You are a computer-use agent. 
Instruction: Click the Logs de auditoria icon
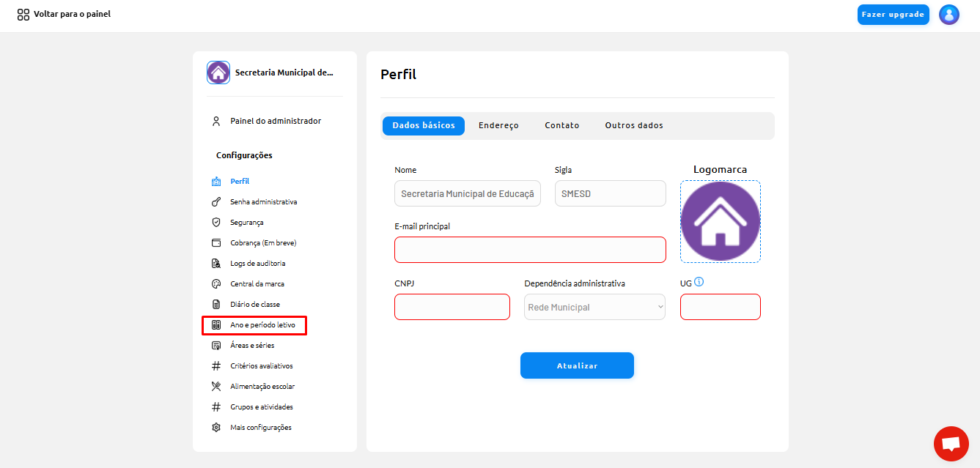tap(216, 264)
